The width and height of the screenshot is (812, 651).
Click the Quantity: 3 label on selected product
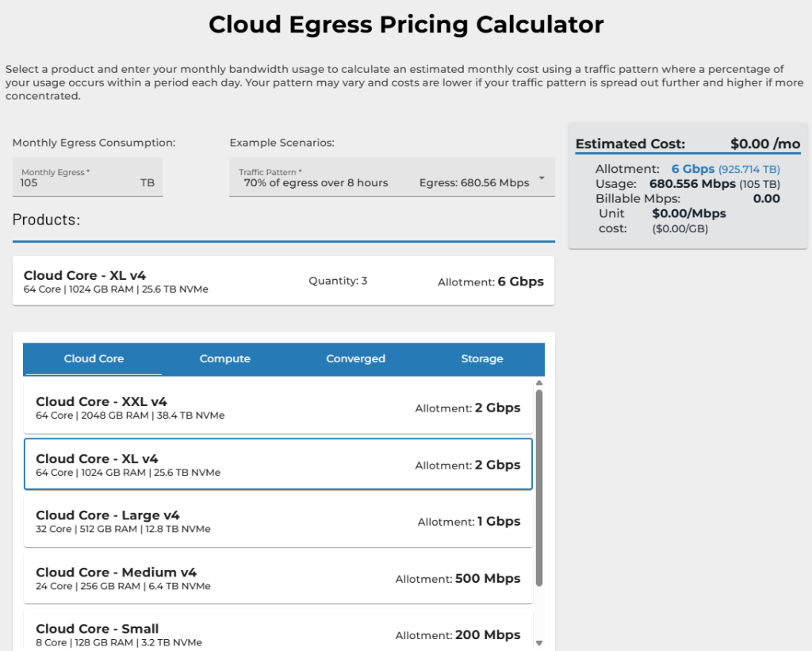[338, 281]
